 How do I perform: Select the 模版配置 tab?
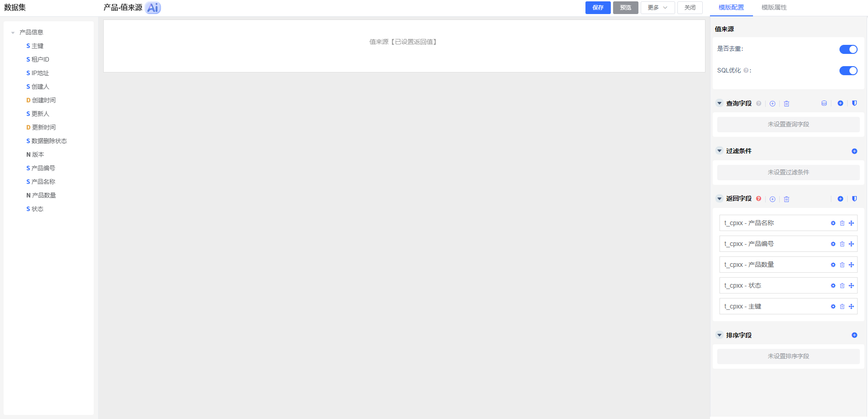[731, 8]
